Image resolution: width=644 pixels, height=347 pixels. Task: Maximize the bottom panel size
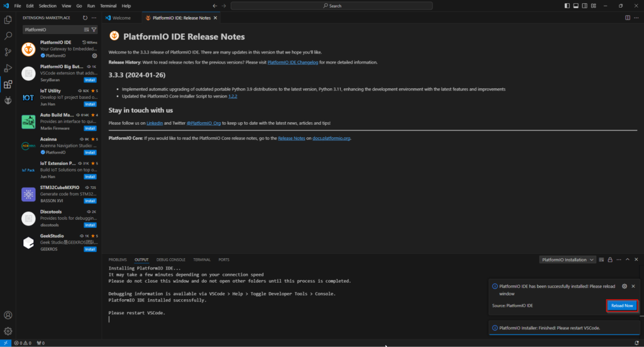(628, 260)
